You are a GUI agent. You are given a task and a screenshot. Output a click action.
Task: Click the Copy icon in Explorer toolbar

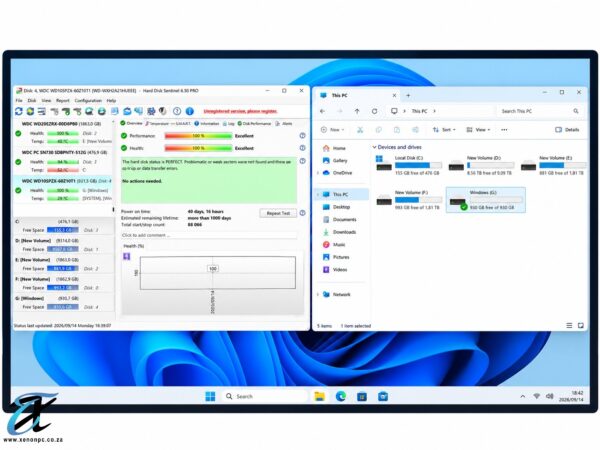(378, 130)
